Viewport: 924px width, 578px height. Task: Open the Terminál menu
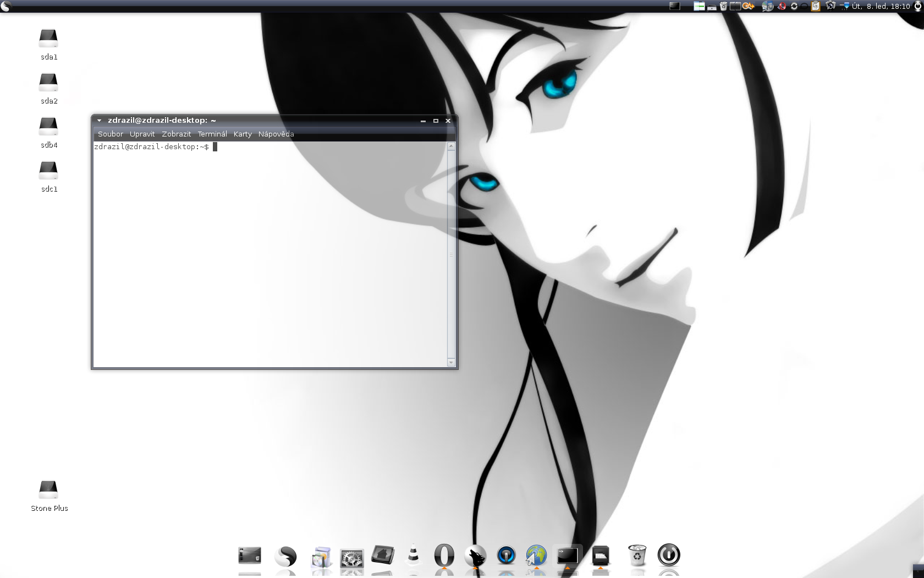click(x=212, y=134)
